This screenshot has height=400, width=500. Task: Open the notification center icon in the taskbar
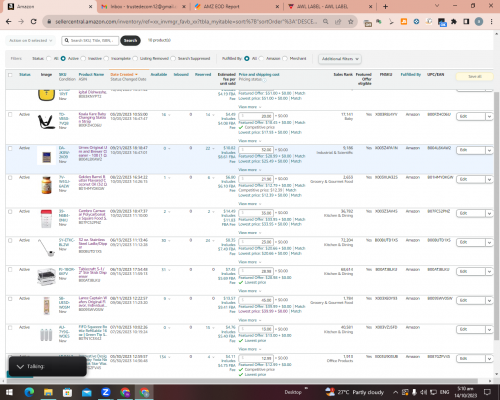coord(487,392)
